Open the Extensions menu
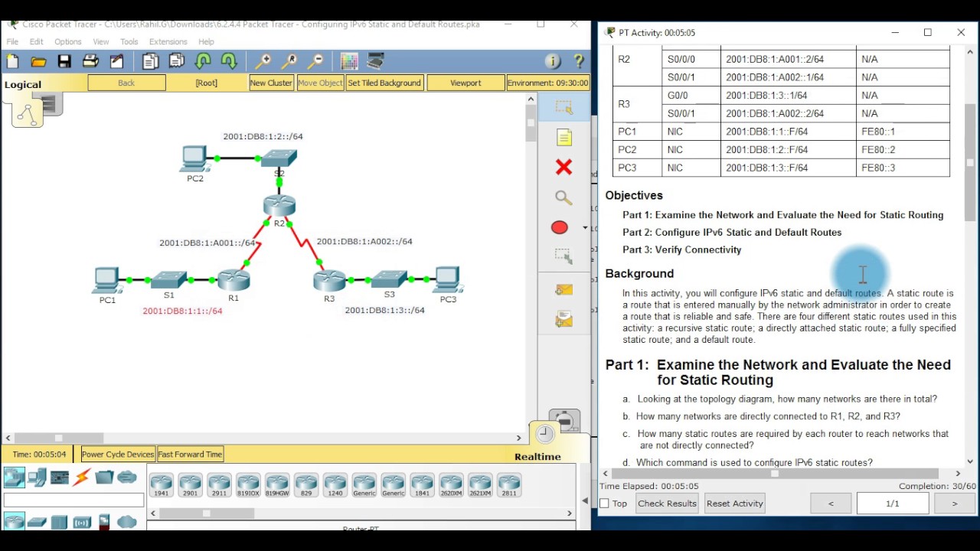 pos(168,41)
